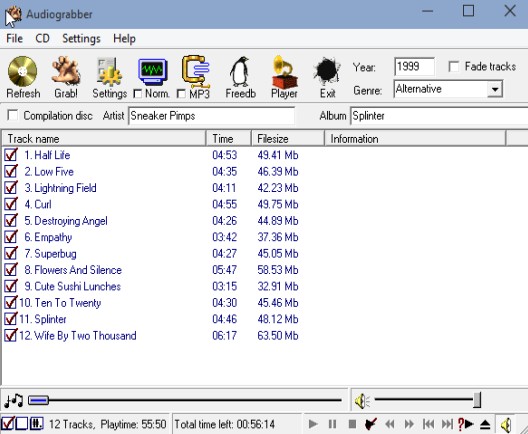528x434 pixels.
Task: Click the Audiograbber title bar app icon
Action: (x=13, y=15)
